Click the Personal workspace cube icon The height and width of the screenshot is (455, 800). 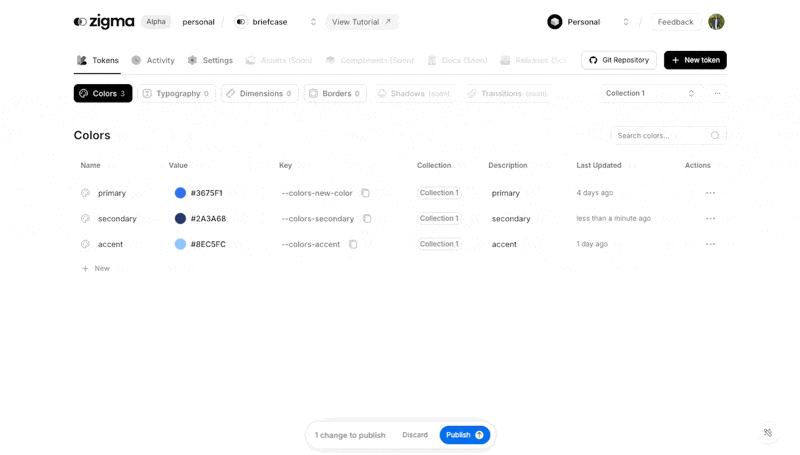(555, 22)
